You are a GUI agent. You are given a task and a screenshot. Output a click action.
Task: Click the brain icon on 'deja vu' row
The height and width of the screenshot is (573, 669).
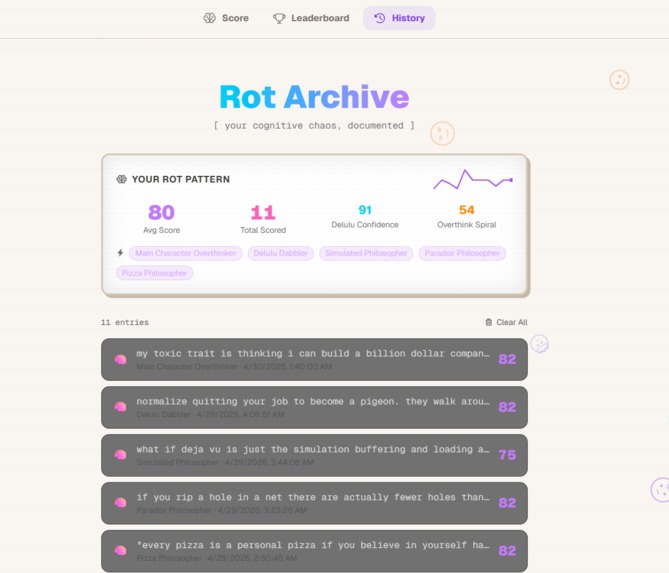tap(120, 455)
